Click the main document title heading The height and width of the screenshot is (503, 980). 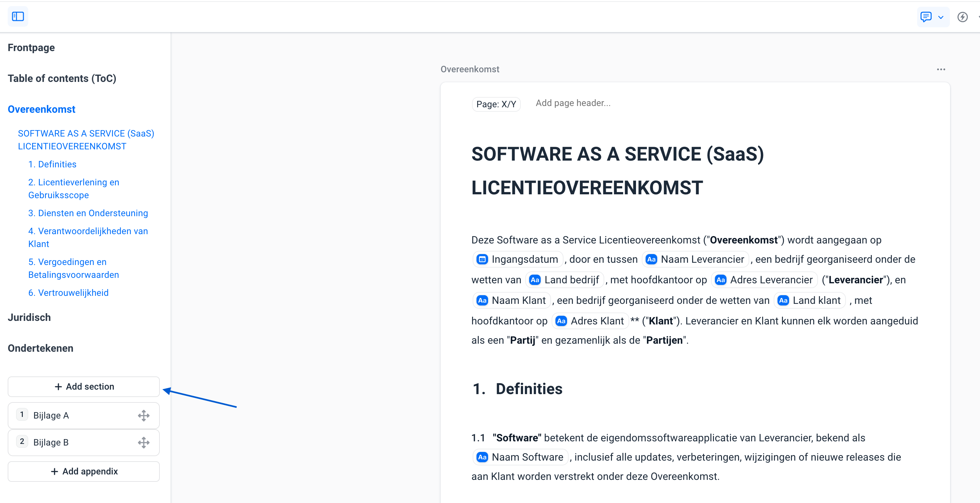click(x=617, y=171)
